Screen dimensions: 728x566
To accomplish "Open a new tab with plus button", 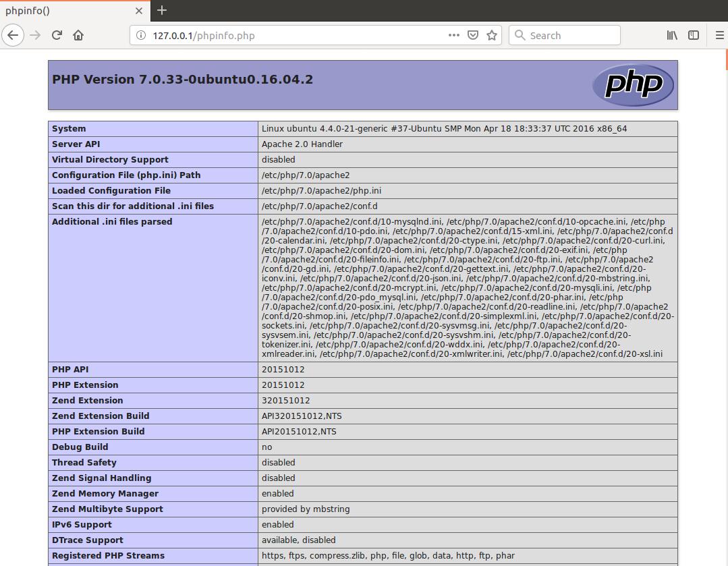I will pos(162,11).
